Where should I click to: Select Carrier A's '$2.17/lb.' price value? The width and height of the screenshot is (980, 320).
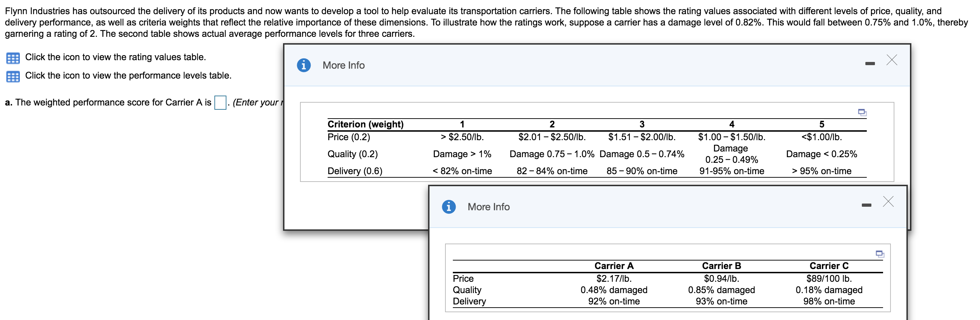614,279
